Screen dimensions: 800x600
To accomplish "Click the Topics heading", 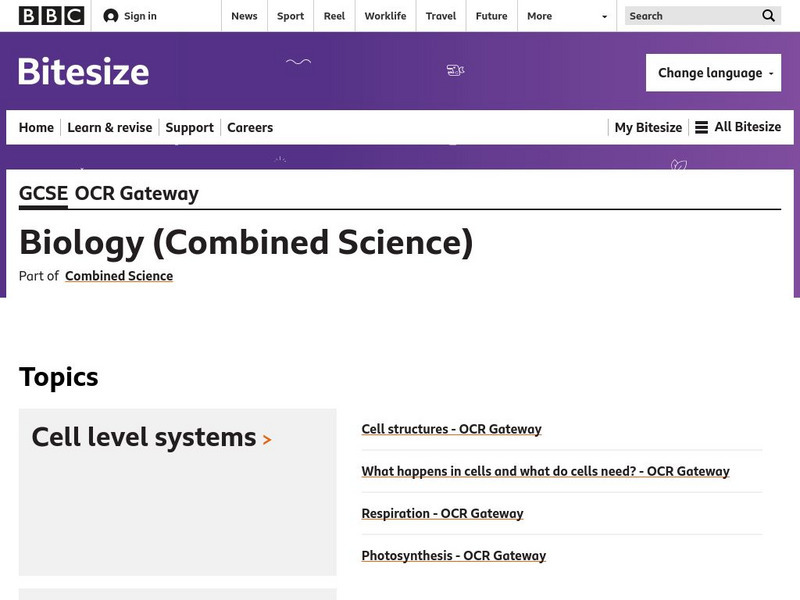I will click(x=59, y=377).
